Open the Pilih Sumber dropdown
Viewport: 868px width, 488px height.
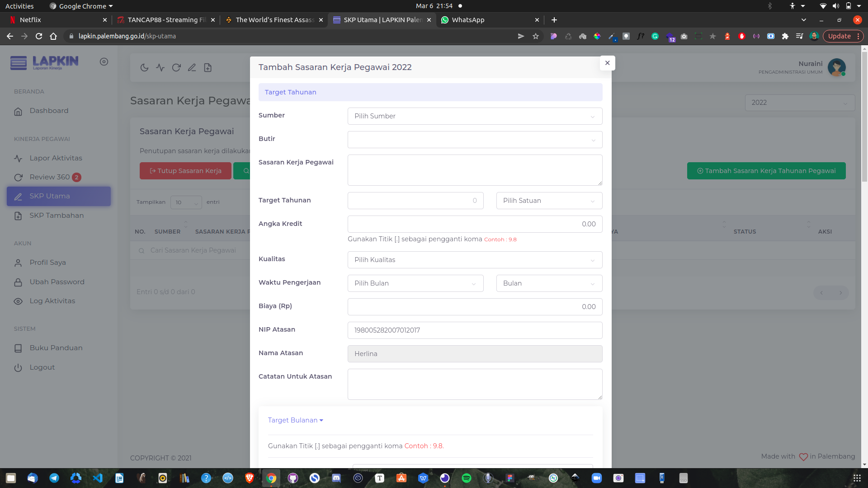click(474, 116)
